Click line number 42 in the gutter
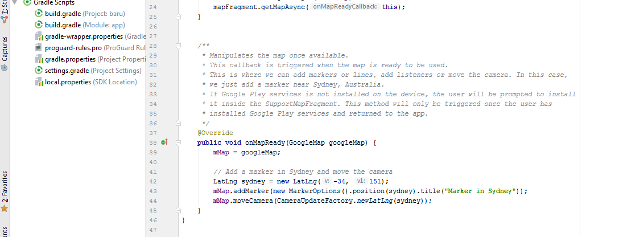The image size is (644, 237). point(152,181)
